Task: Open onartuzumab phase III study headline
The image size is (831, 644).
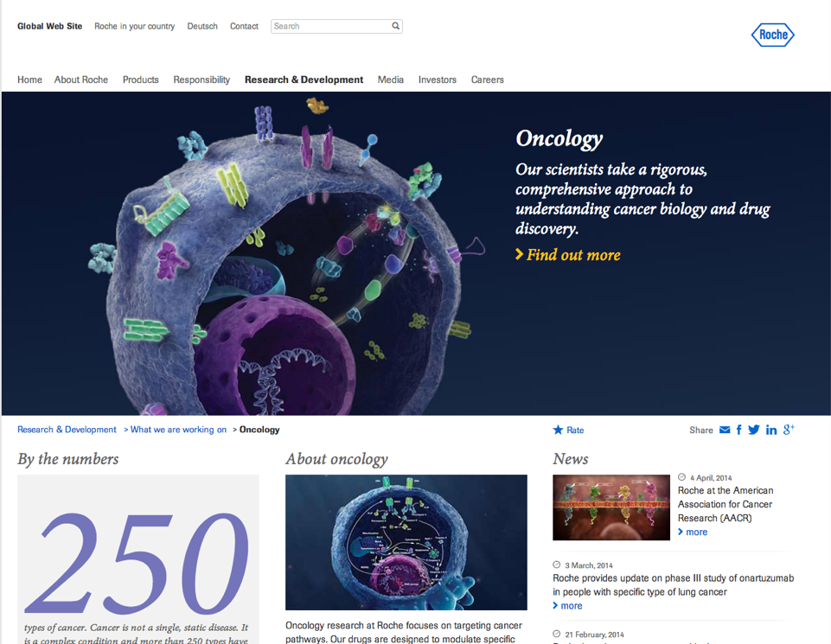Action: coord(674,585)
